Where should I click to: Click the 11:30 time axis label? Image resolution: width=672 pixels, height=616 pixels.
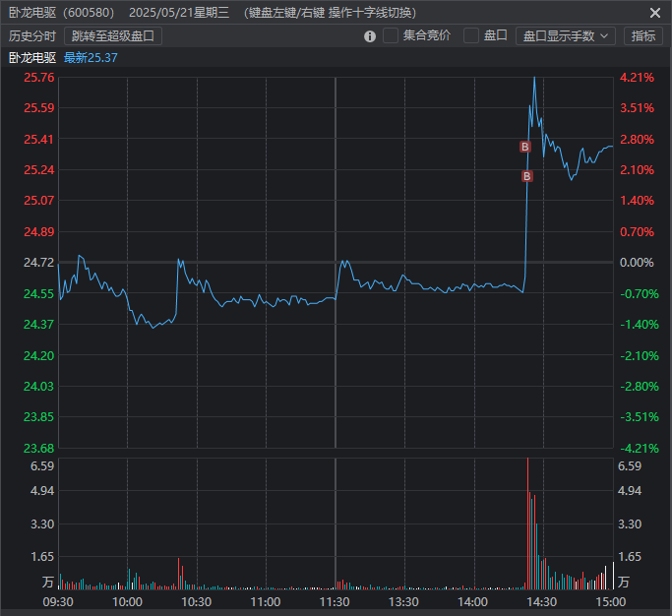[335, 601]
